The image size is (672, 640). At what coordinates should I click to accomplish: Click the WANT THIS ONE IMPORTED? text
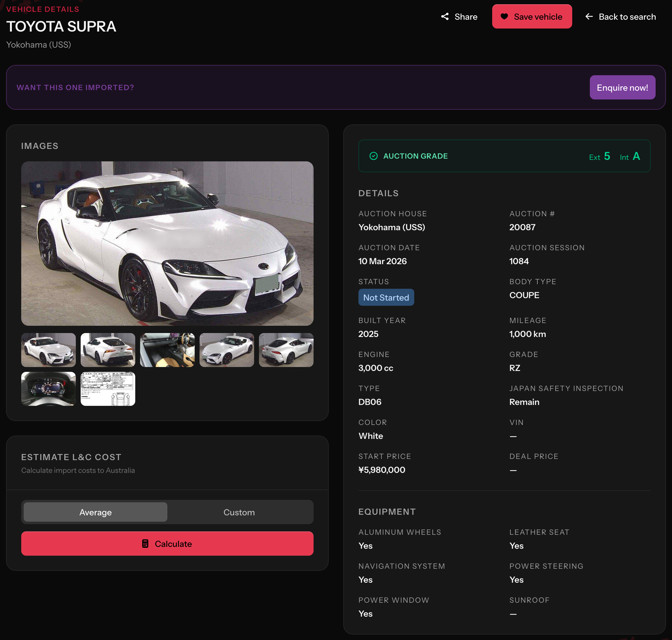76,87
